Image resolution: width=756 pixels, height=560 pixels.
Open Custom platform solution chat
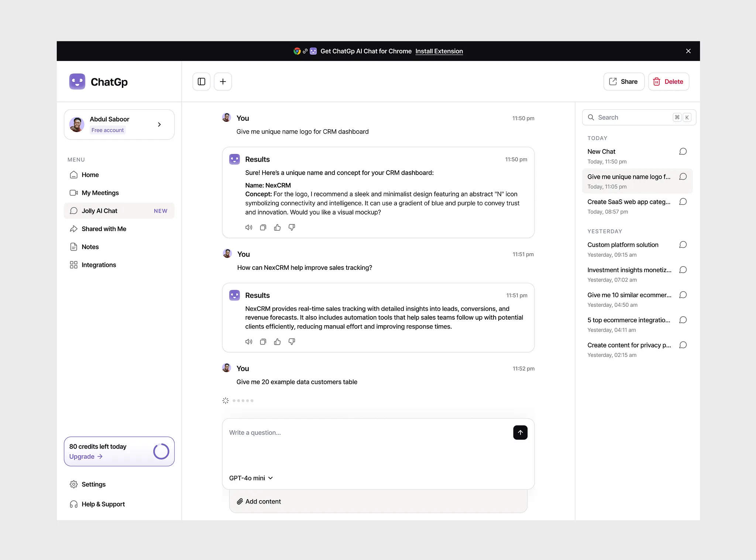click(623, 245)
